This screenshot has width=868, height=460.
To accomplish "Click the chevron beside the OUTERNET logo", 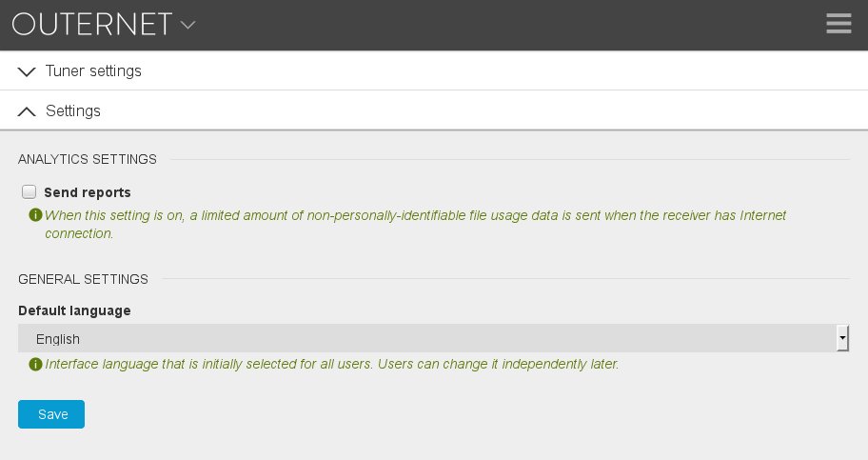I will tap(188, 25).
